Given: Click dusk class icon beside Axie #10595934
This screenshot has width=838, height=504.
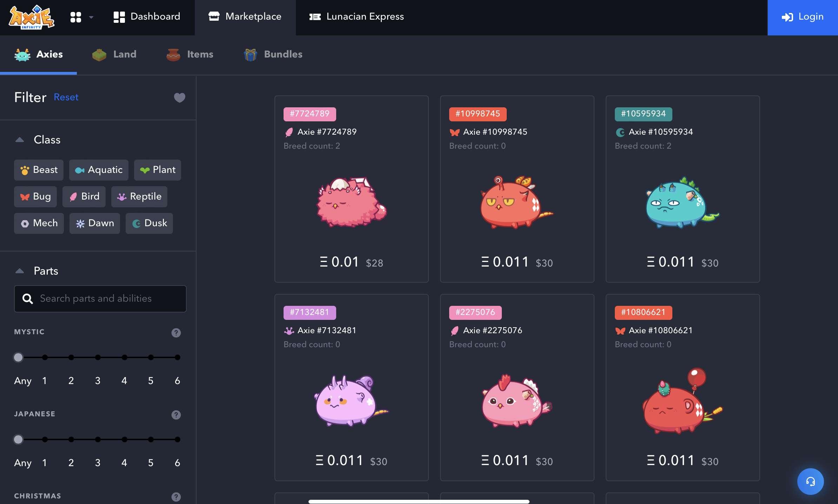Looking at the screenshot, I should pos(620,132).
